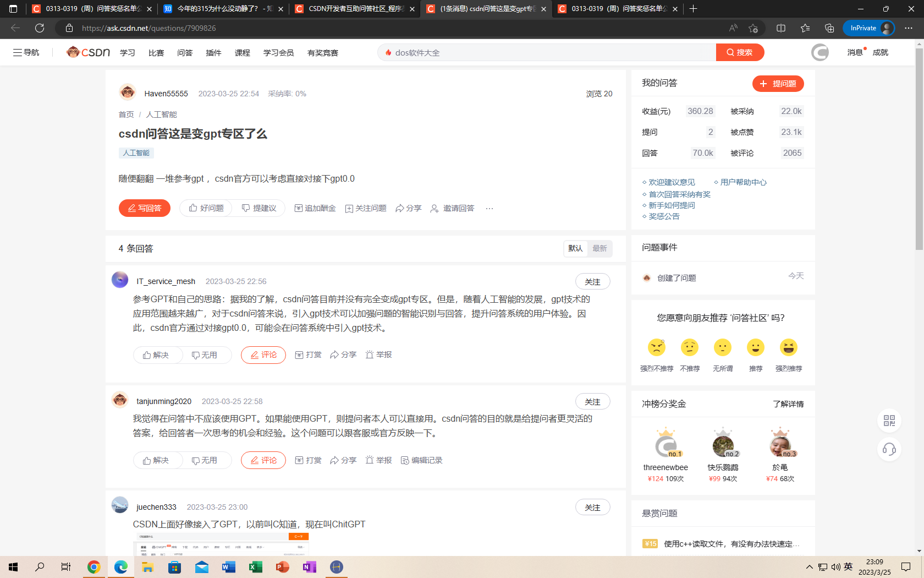Open browser Collections icon

click(829, 28)
